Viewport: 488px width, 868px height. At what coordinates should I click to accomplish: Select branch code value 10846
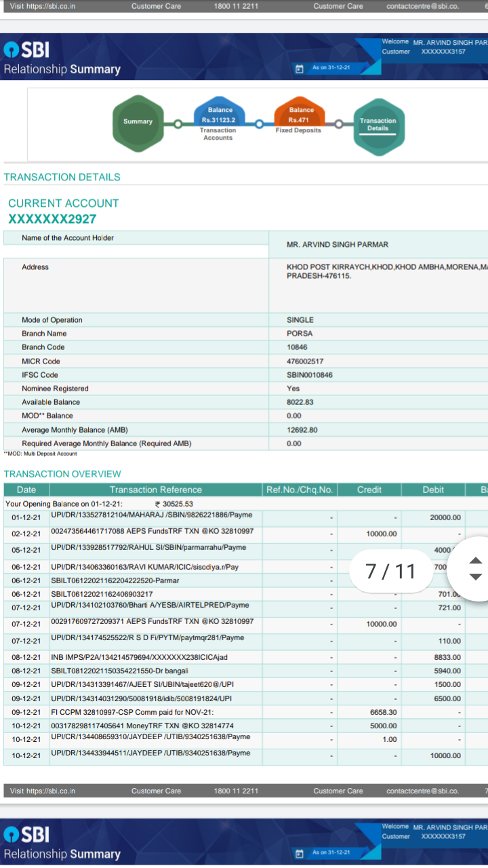297,347
